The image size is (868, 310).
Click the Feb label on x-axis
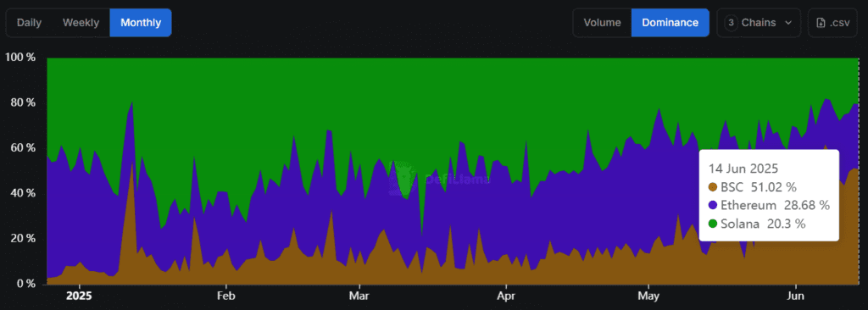coord(226,296)
